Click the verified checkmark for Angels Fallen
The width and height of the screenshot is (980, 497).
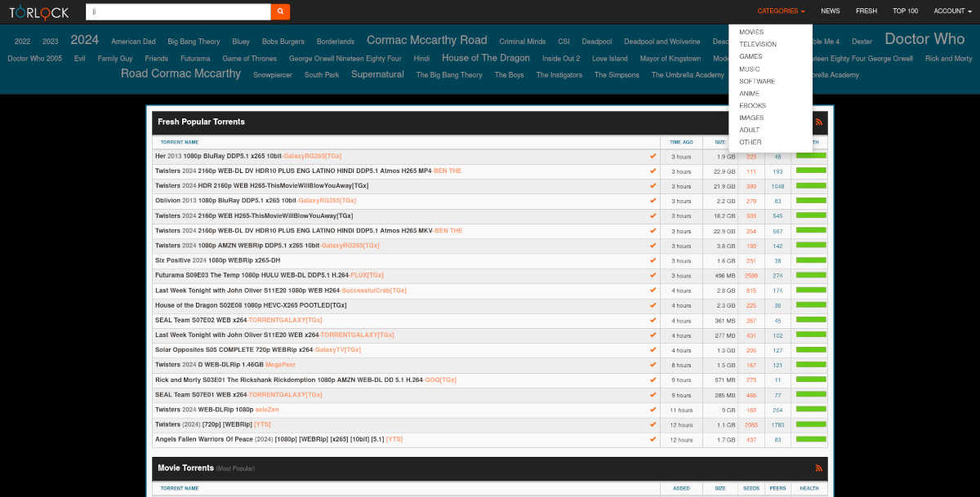click(x=653, y=439)
